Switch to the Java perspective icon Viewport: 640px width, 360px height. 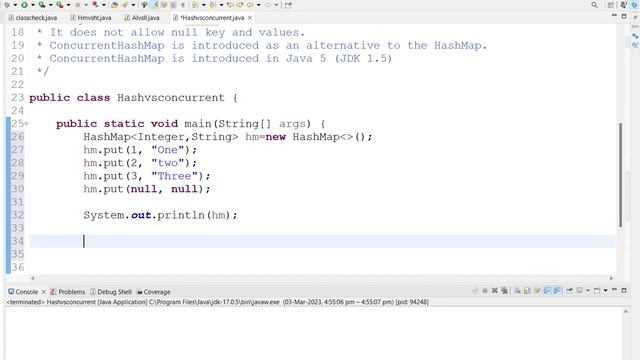point(623,5)
